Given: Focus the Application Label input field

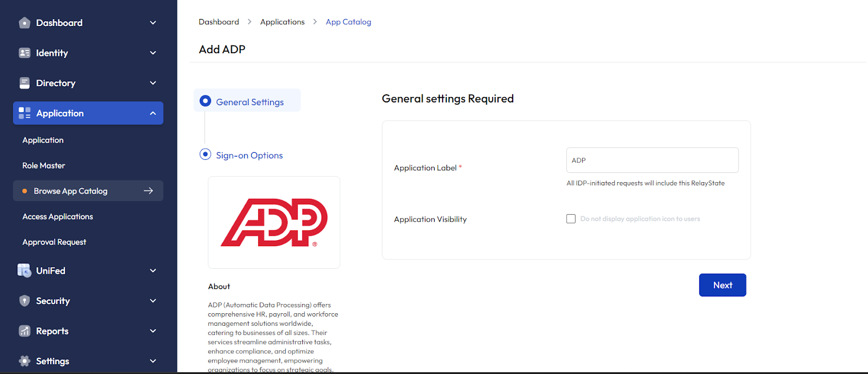Looking at the screenshot, I should 652,160.
